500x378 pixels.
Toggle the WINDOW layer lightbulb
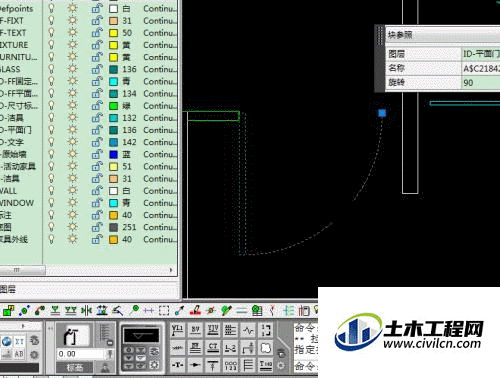pos(51,203)
